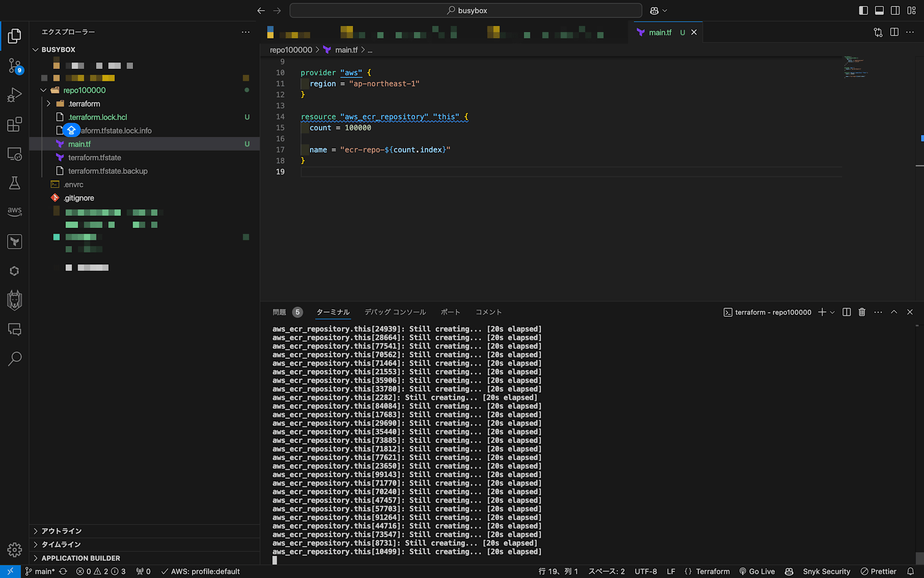Split the editor to the right
This screenshot has height=578, width=924.
click(894, 32)
